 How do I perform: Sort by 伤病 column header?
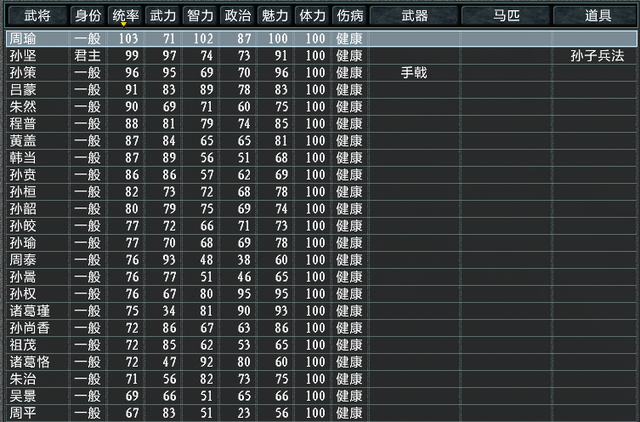(350, 16)
